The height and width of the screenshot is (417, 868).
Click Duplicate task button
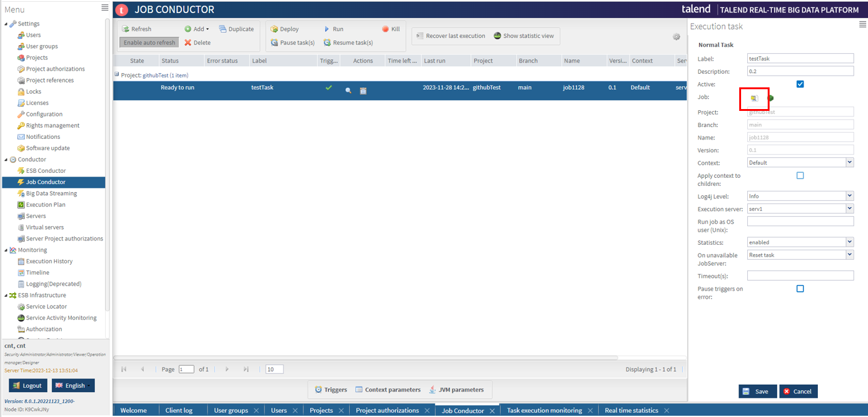(236, 29)
